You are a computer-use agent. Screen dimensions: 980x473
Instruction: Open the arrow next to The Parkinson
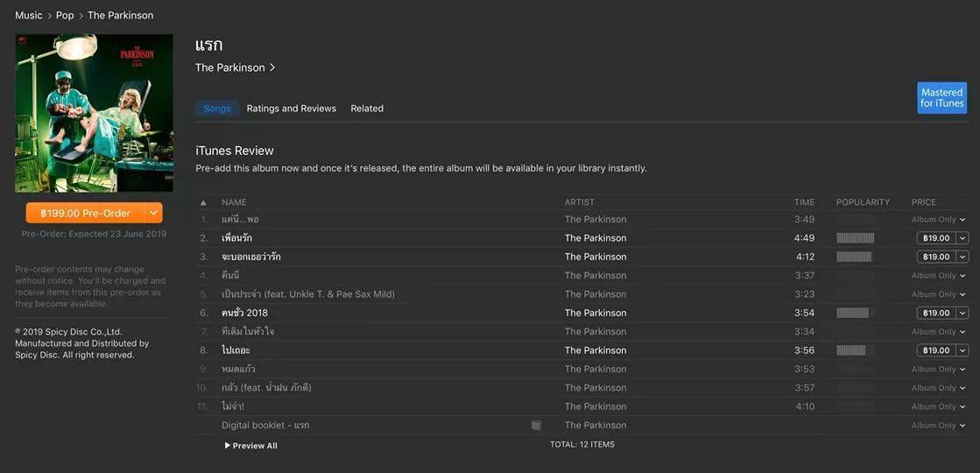(271, 67)
